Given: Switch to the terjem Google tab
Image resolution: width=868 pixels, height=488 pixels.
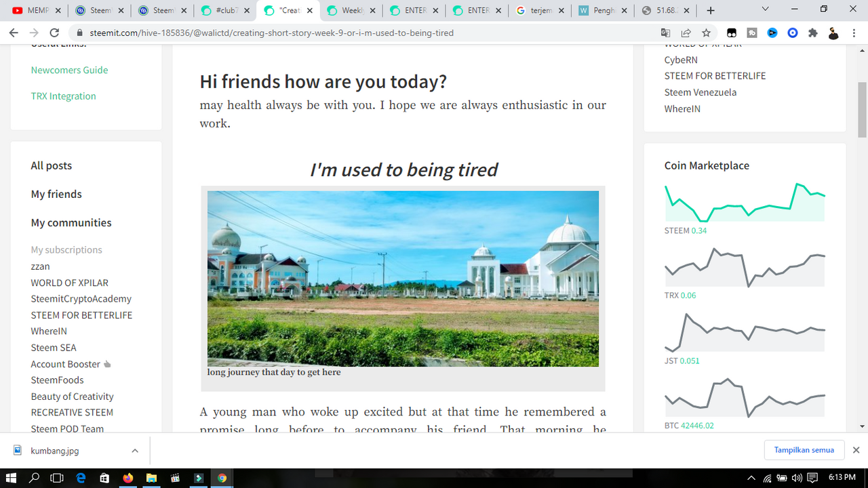Looking at the screenshot, I should pyautogui.click(x=539, y=10).
